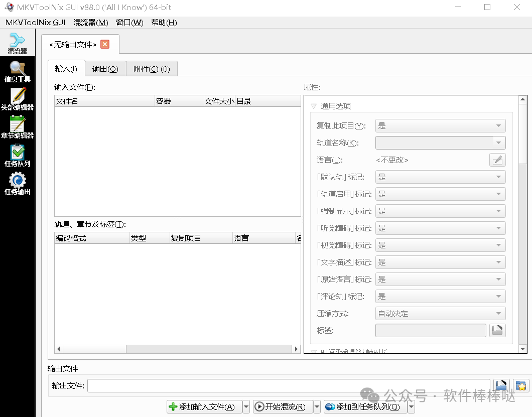This screenshot has width=532, height=417.
Task: Sort tracks by 语言 column
Action: pos(264,238)
